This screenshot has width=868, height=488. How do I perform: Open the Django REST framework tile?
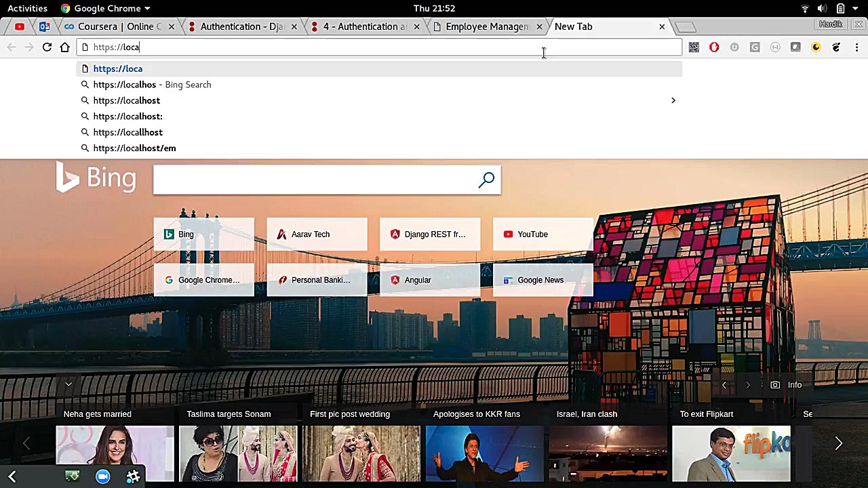430,235
